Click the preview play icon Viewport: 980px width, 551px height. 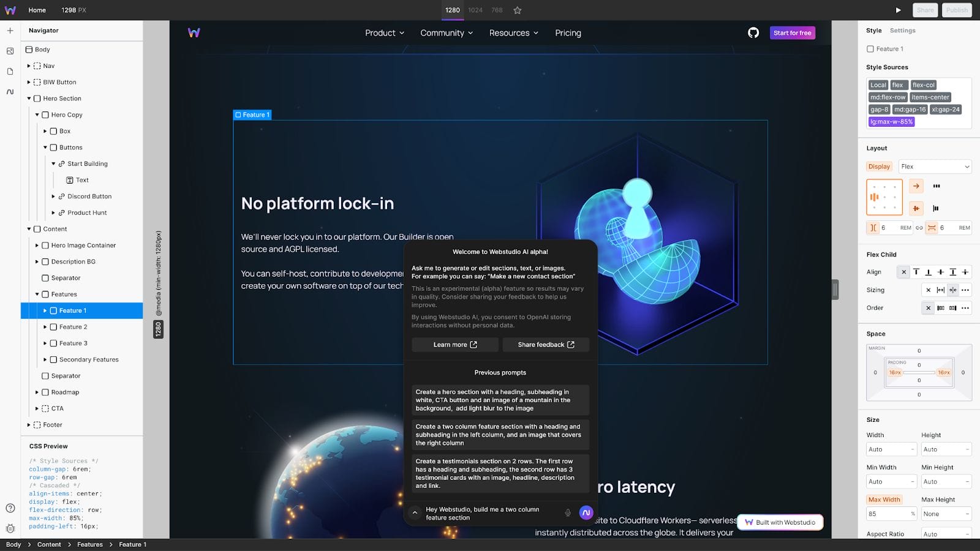click(898, 10)
